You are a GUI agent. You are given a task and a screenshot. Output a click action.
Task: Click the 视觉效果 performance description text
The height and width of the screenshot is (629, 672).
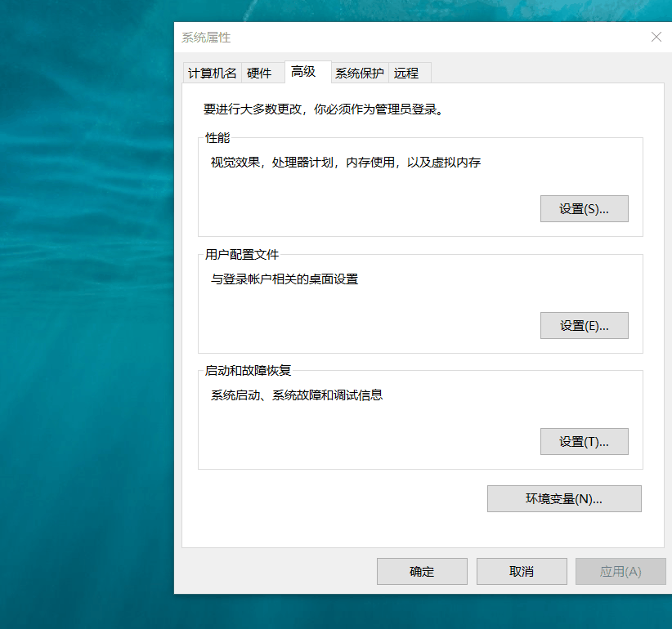(x=345, y=163)
